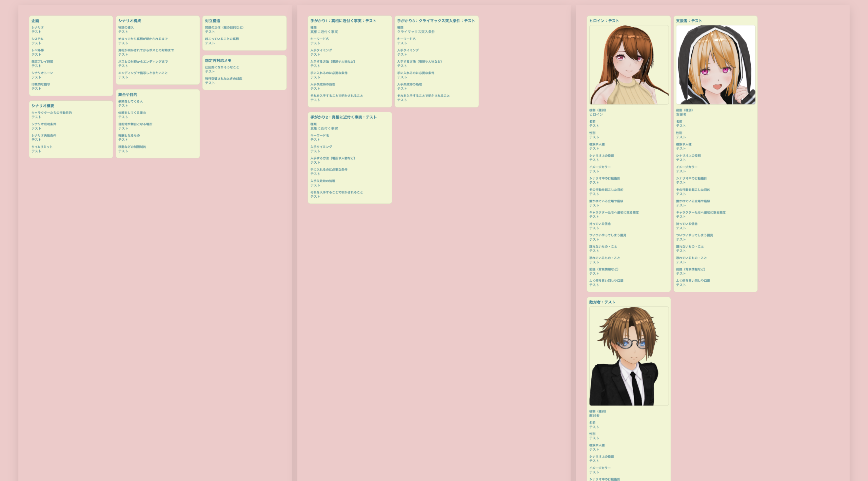This screenshot has width=868, height=481.
Task: Click 迂回路になりそうなこと field label
Action: [x=222, y=67]
